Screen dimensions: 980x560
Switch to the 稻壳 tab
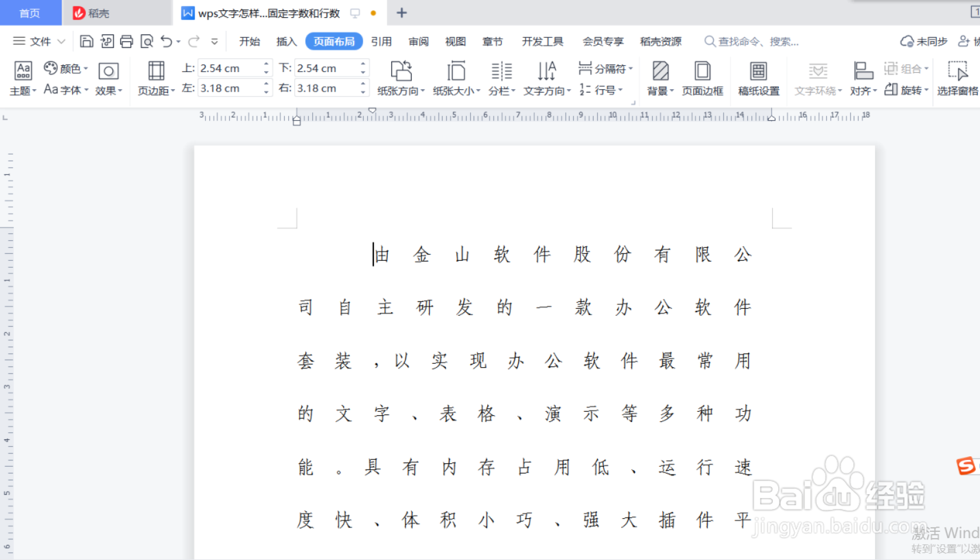[117, 13]
